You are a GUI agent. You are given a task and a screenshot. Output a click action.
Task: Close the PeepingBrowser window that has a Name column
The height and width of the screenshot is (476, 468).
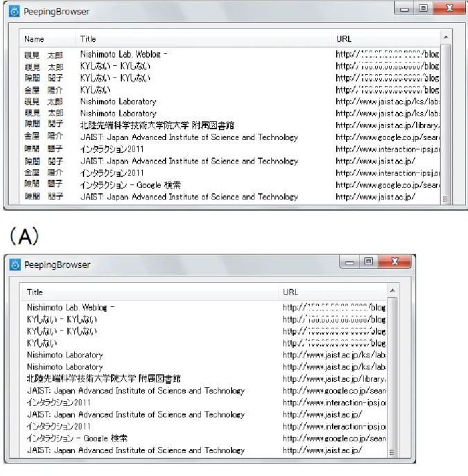coord(449,8)
